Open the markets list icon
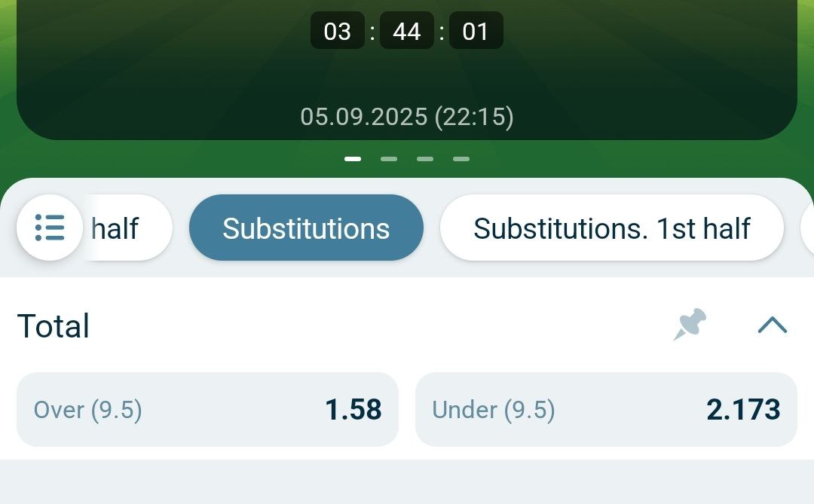The height and width of the screenshot is (504, 814). coord(50,228)
